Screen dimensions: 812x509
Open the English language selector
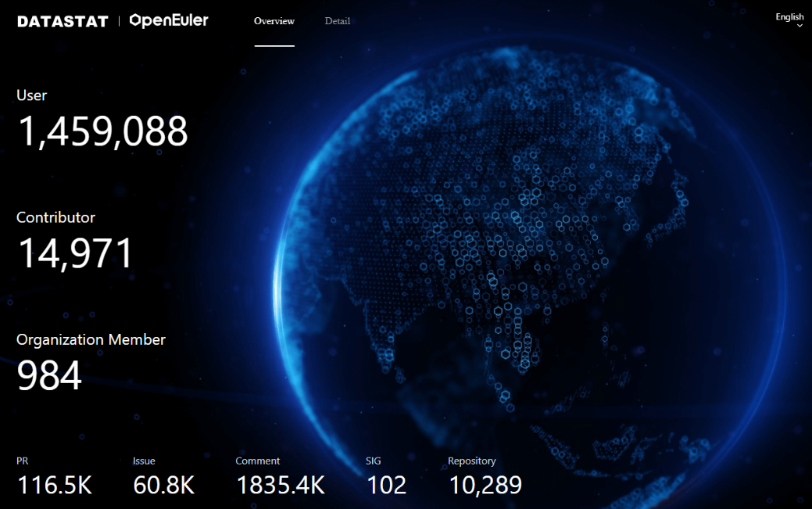789,16
